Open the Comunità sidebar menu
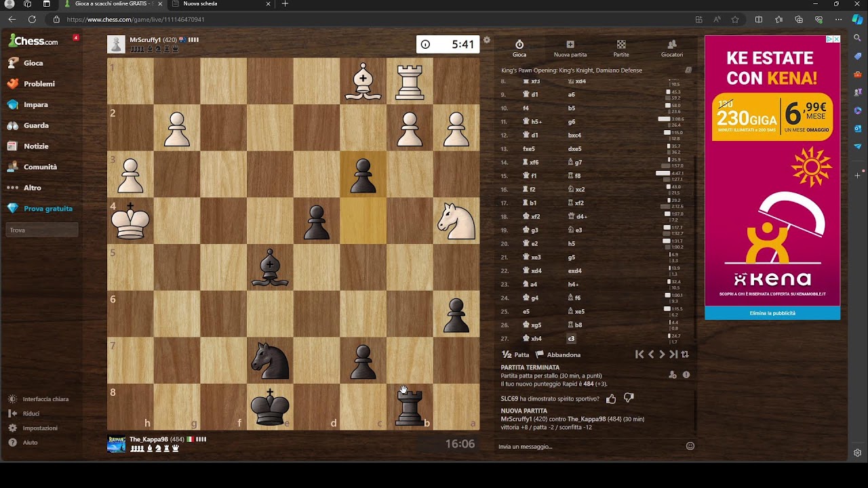868x488 pixels. 32,167
